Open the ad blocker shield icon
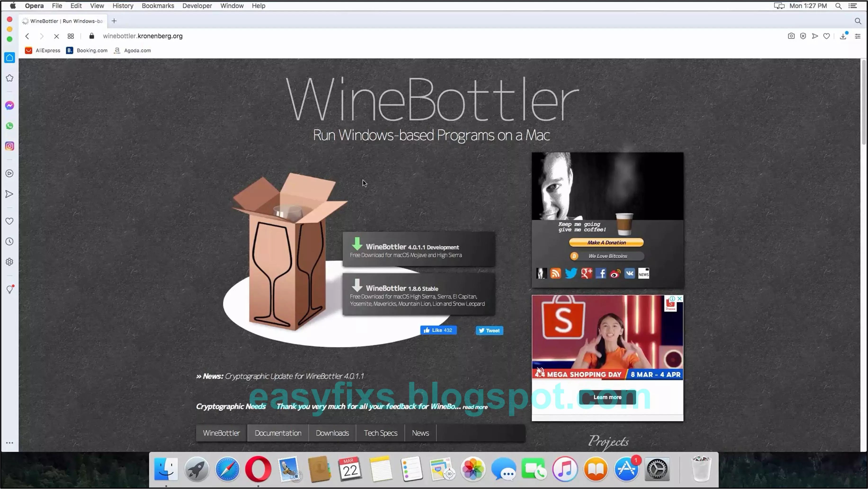 tap(803, 36)
